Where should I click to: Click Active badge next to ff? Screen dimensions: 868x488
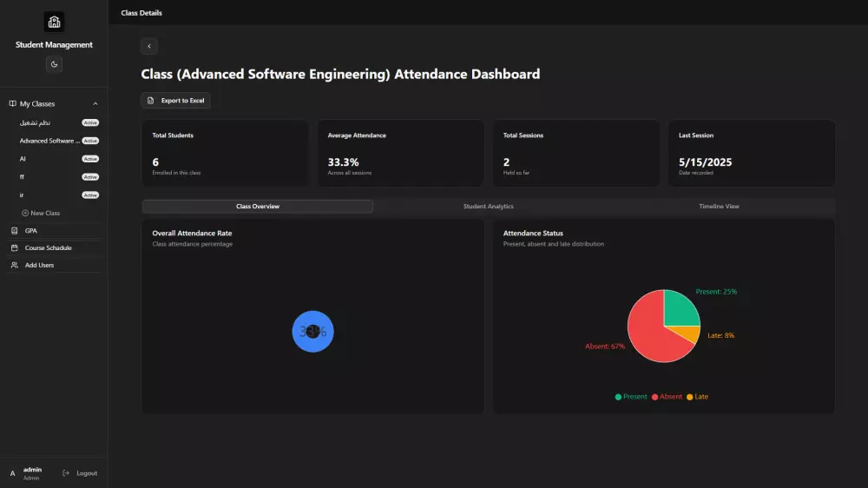(90, 176)
